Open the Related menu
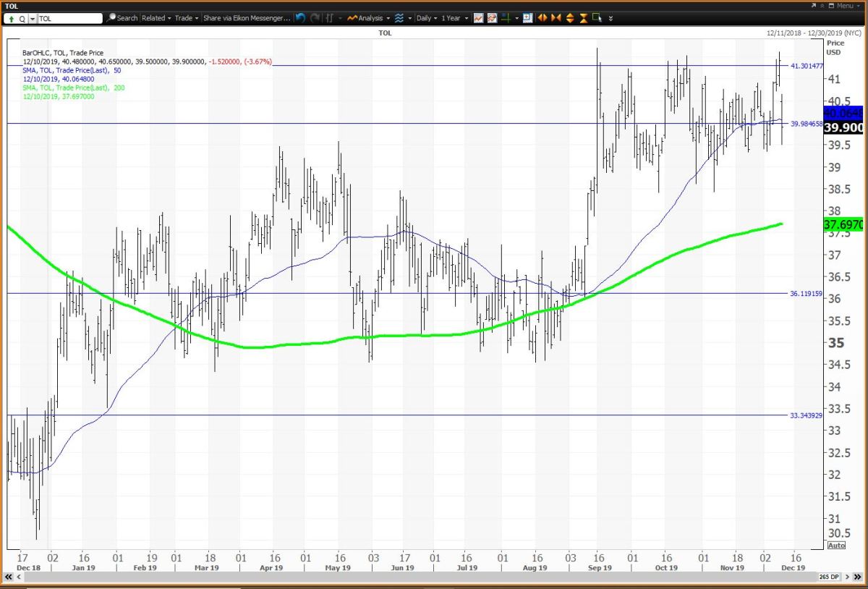This screenshot has height=589, width=868. point(156,18)
